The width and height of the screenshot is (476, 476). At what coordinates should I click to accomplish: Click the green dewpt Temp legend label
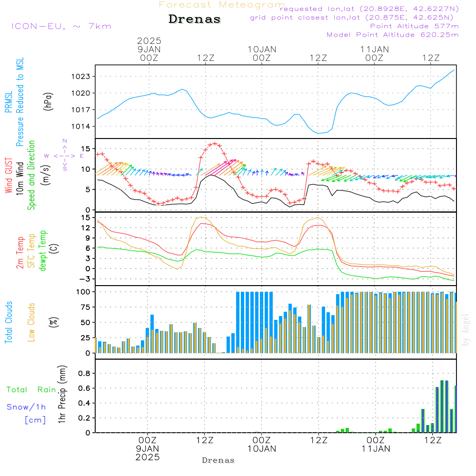point(42,251)
